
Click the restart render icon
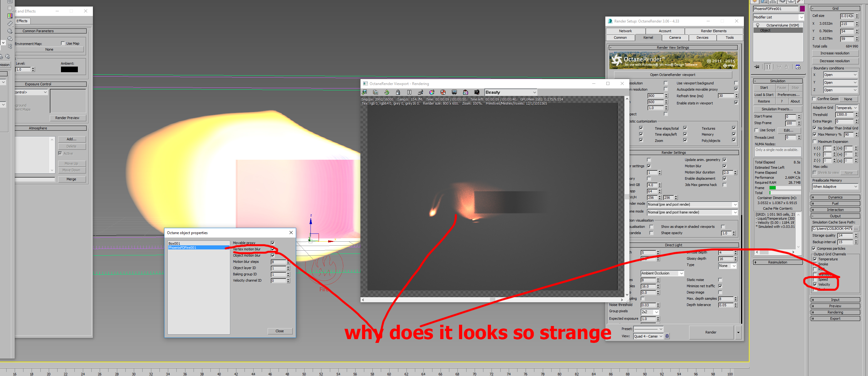(x=387, y=92)
